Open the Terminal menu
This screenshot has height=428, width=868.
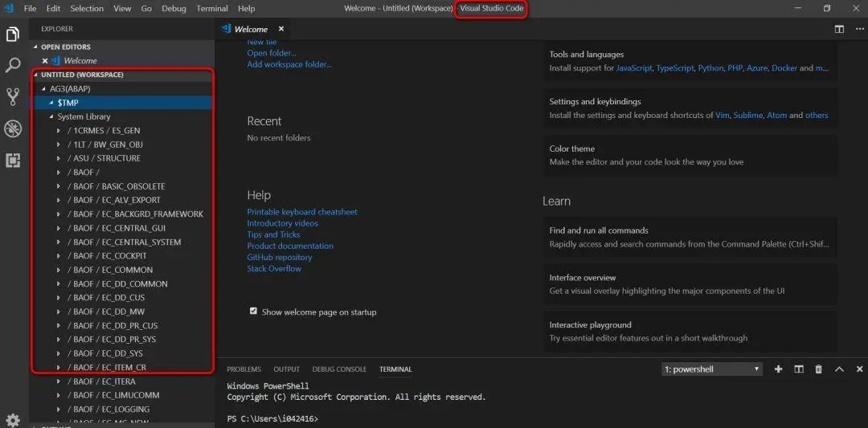[x=212, y=8]
